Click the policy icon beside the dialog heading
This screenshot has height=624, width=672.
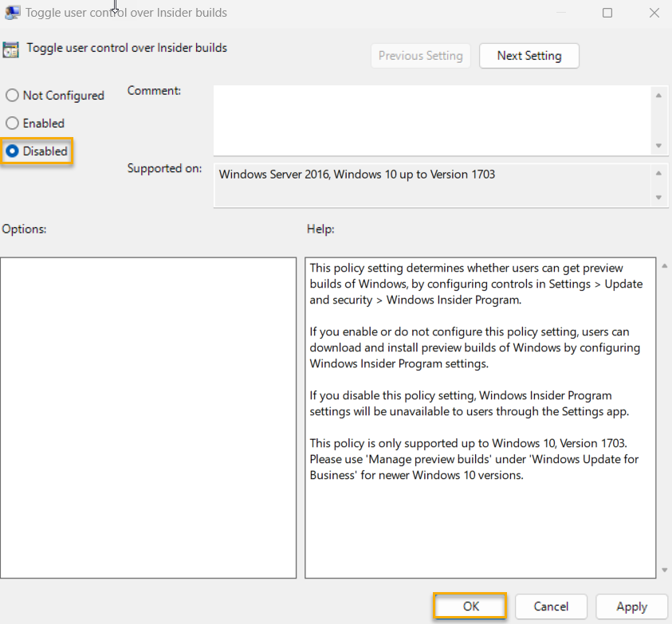coord(12,49)
